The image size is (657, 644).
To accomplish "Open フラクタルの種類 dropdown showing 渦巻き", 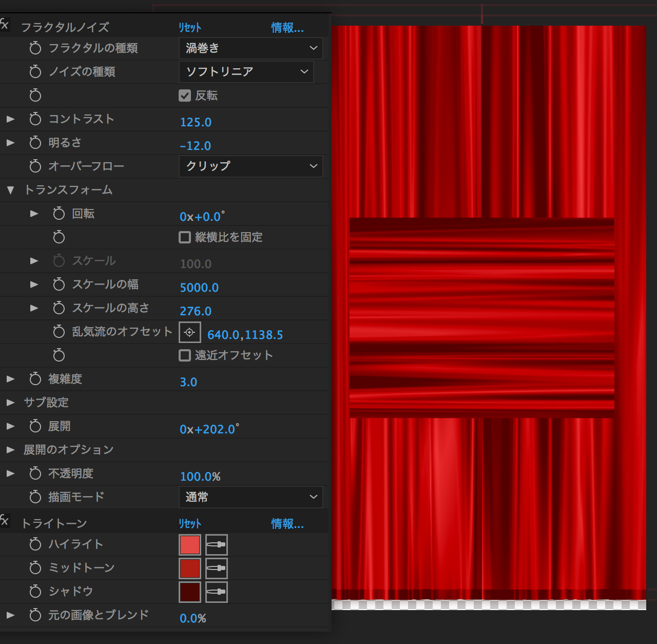I will tap(250, 48).
